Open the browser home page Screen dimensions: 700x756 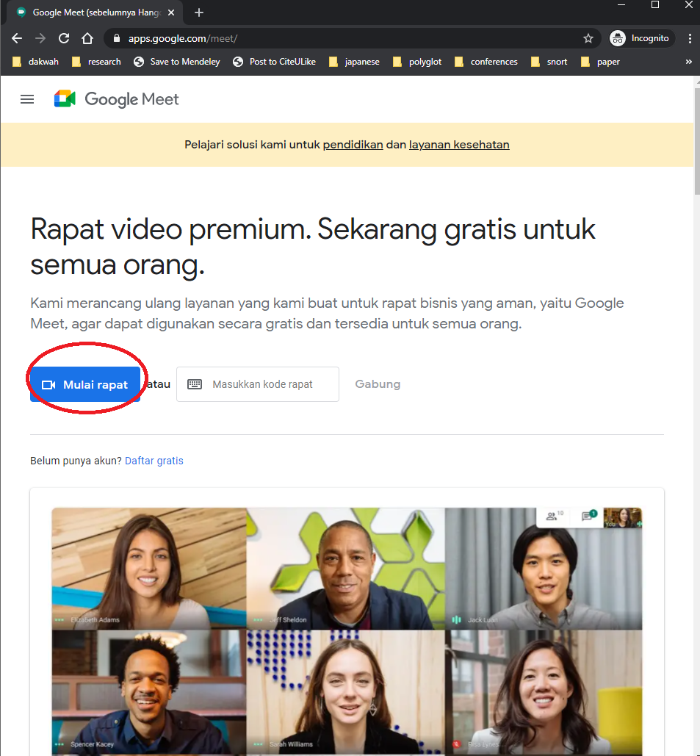87,38
